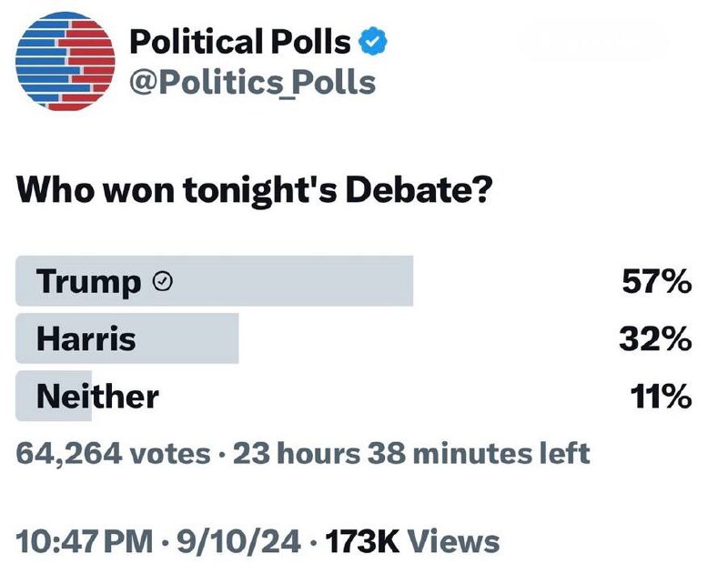Select the Neither poll option
Viewport: 728px width, 574px height.
[354, 396]
